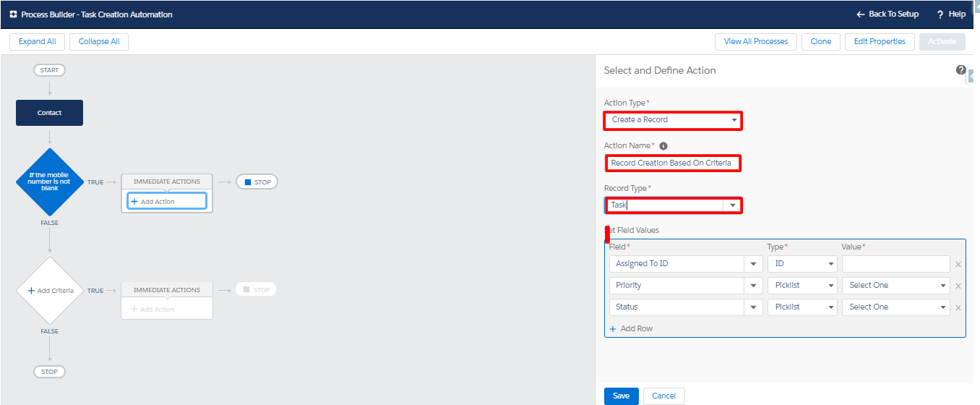Select the mobile number criteria diamond
The image size is (980, 405).
[49, 182]
